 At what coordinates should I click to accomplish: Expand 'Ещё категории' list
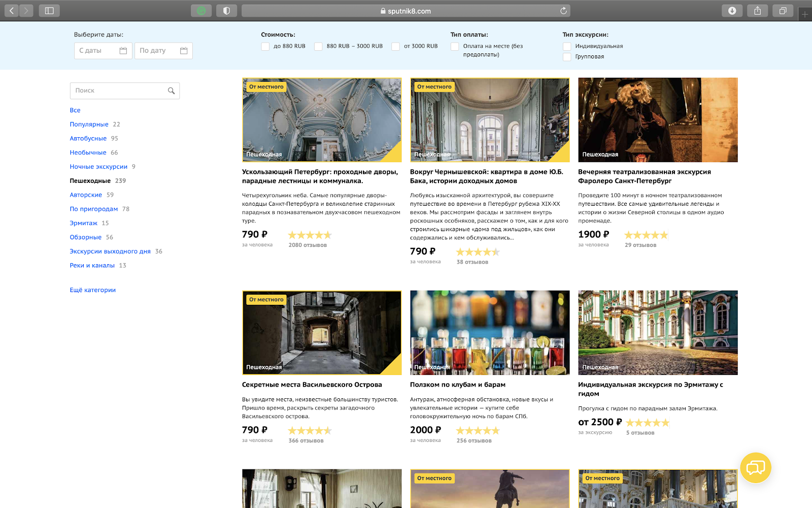[x=93, y=290]
